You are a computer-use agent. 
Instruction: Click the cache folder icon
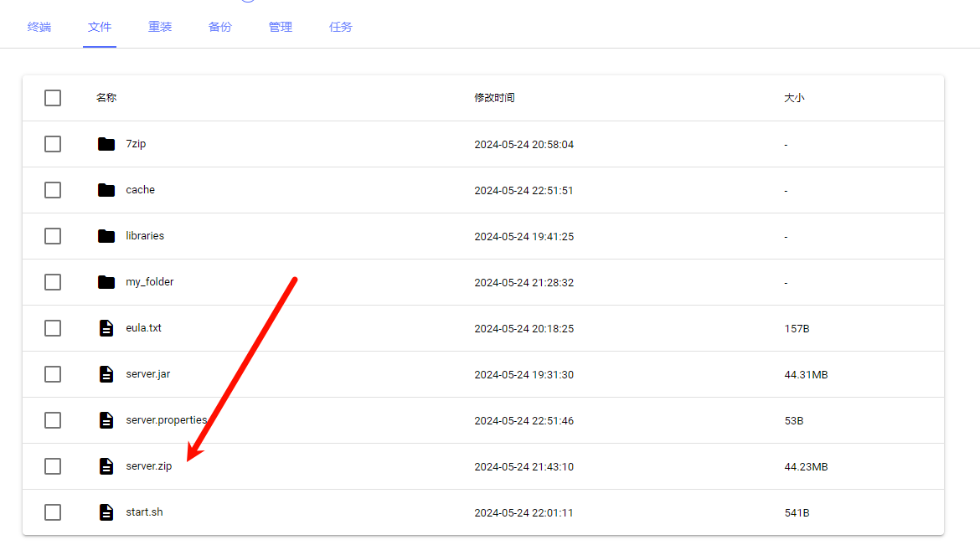pyautogui.click(x=106, y=190)
